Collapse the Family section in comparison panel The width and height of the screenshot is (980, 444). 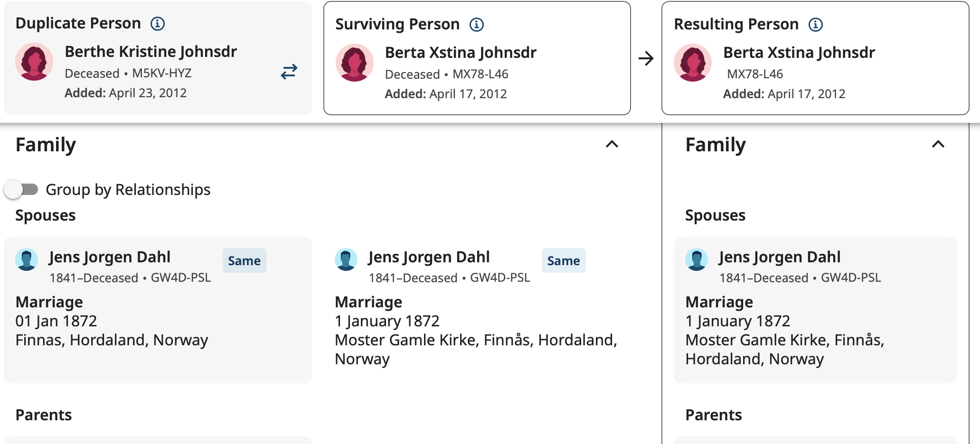point(612,144)
